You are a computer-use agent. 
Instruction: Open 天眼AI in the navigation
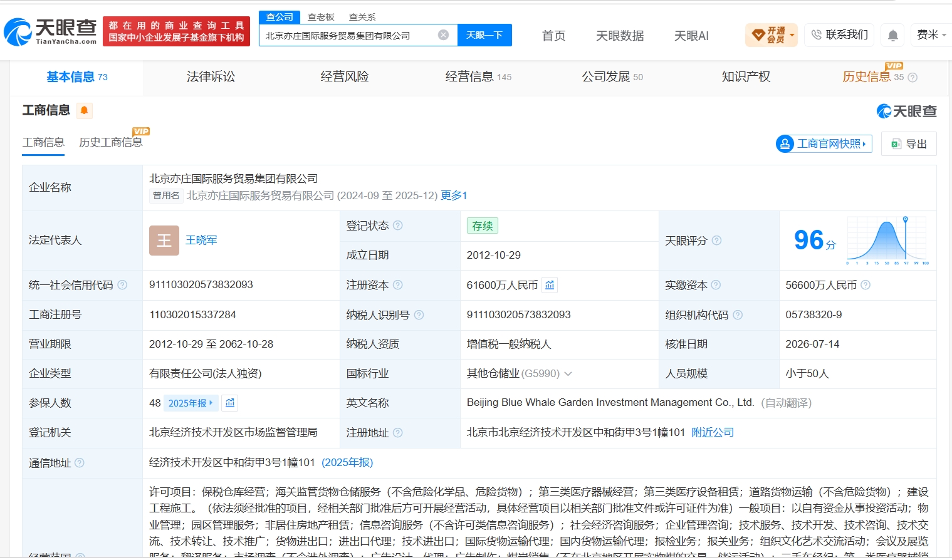[691, 36]
